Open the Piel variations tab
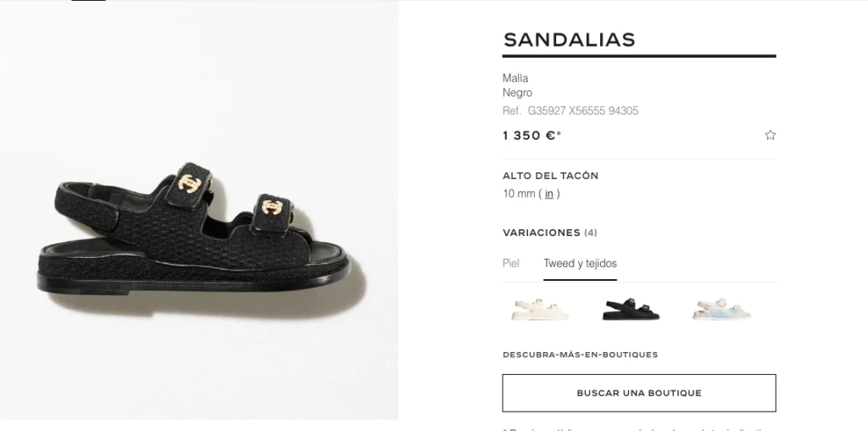 pyautogui.click(x=511, y=264)
